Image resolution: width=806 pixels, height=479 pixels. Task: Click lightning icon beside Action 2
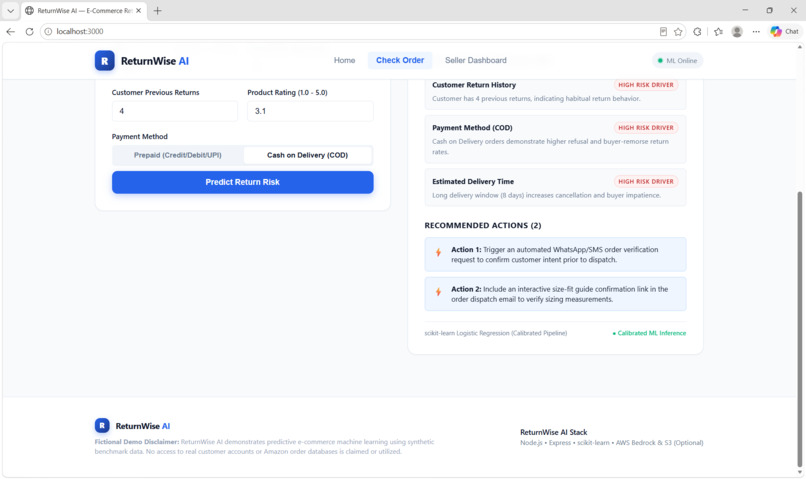(438, 292)
